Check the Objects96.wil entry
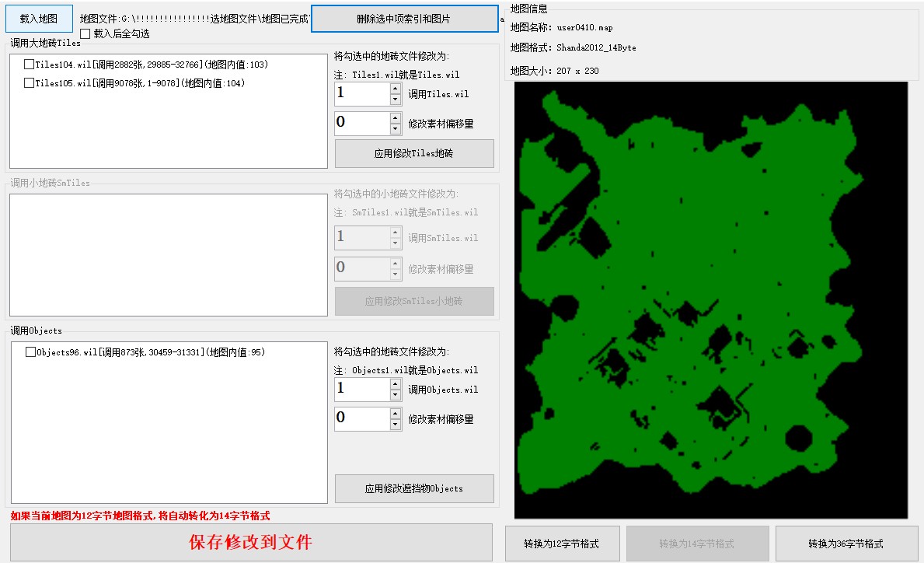 (x=30, y=352)
